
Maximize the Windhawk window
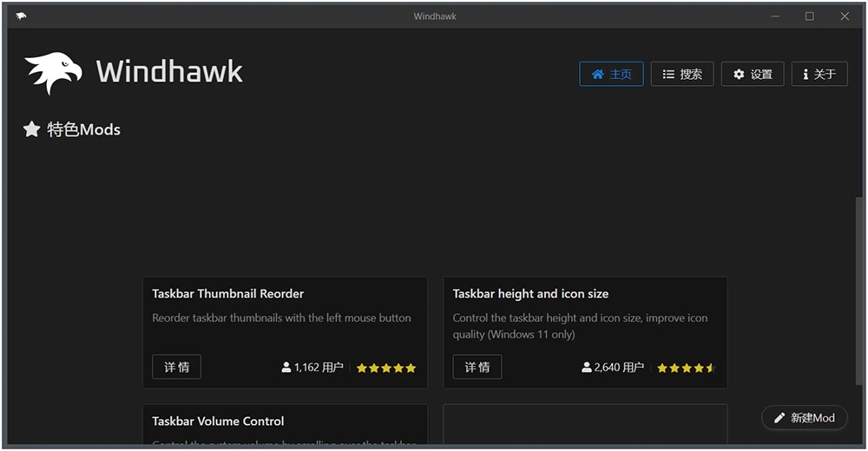[809, 16]
